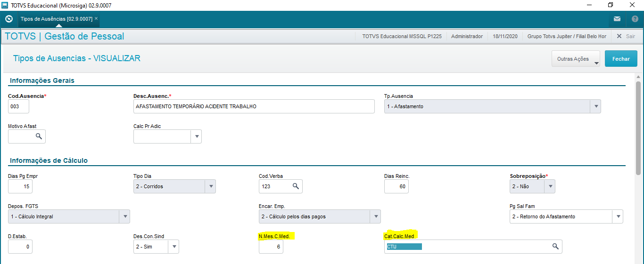Click Informações Gerais section header

click(x=42, y=80)
